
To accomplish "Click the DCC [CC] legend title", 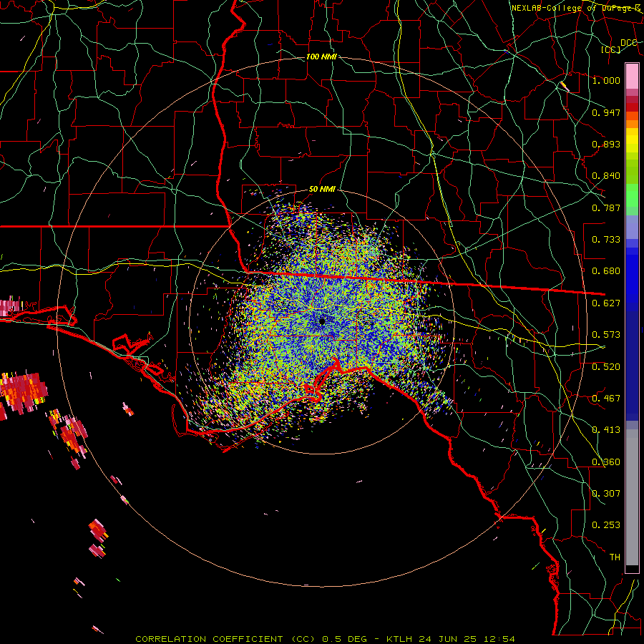I will click(x=620, y=46).
